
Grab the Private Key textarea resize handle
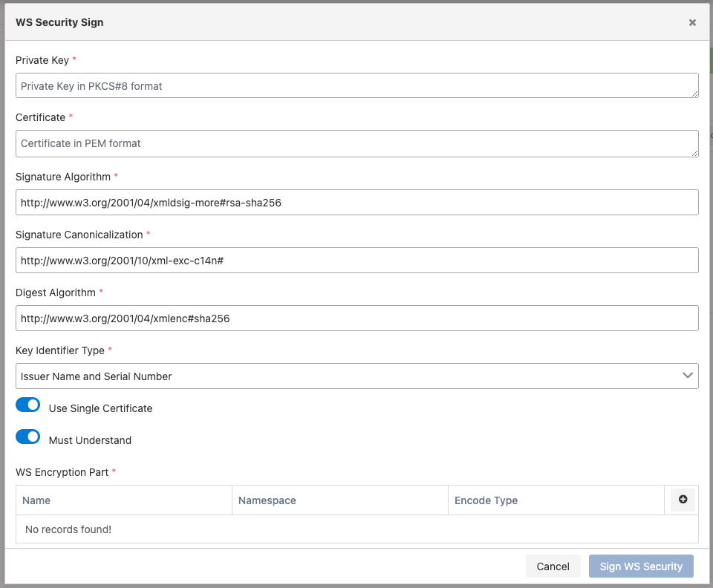[694, 94]
